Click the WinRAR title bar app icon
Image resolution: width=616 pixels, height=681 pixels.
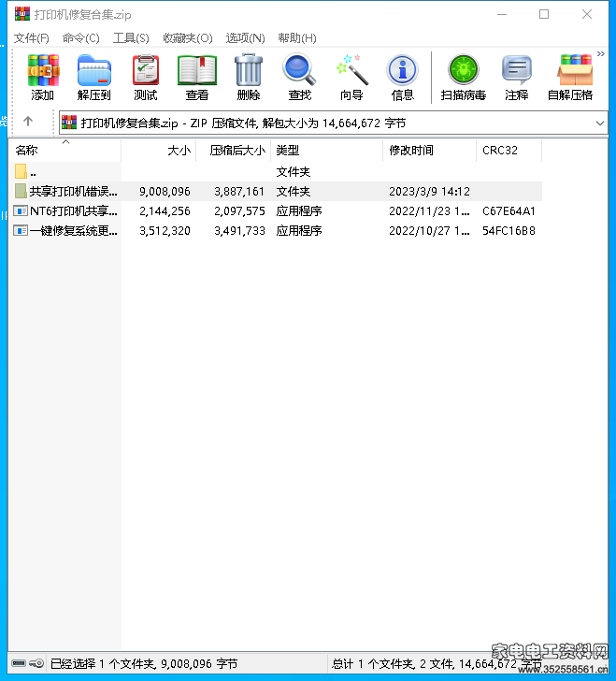pos(22,14)
